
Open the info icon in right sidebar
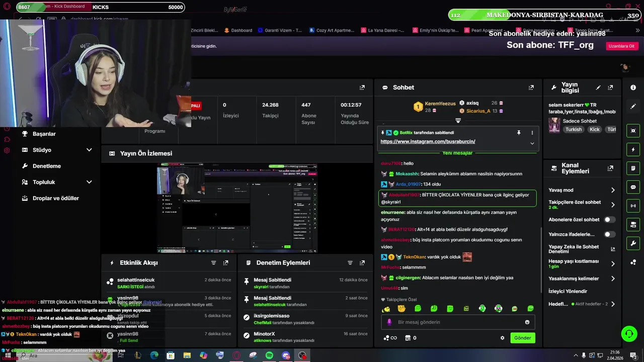click(x=633, y=87)
